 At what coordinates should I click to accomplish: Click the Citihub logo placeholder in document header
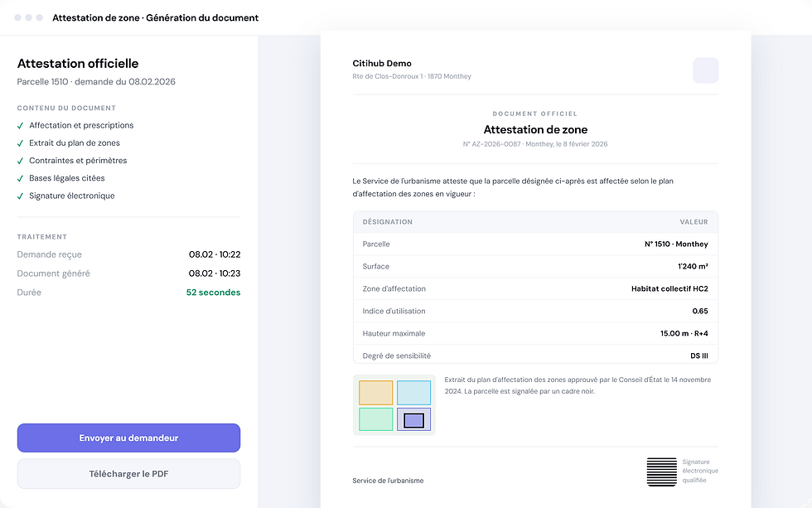(705, 70)
